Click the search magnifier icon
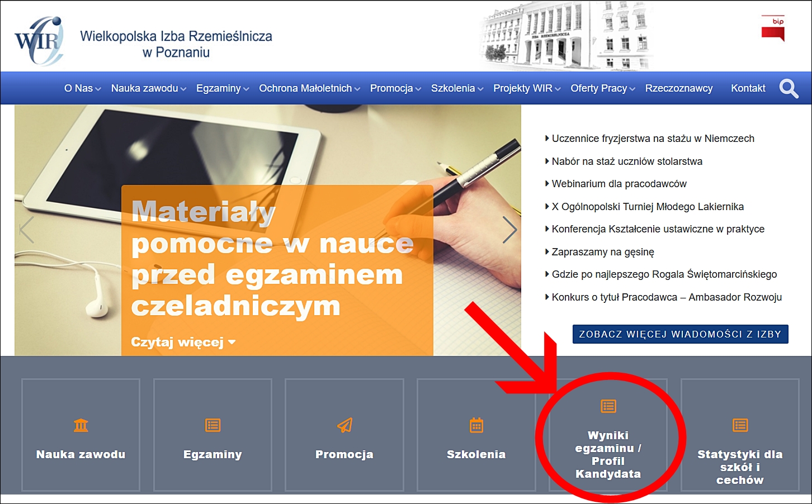 (789, 88)
